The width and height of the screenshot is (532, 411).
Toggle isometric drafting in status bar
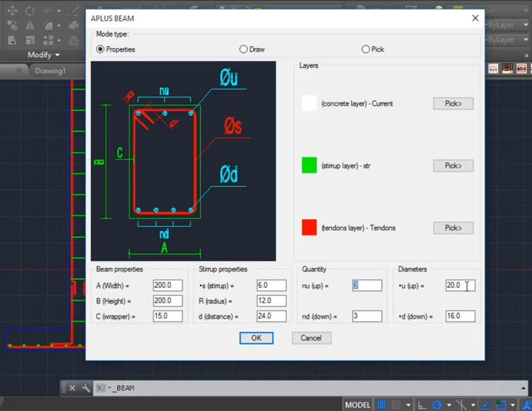461,405
